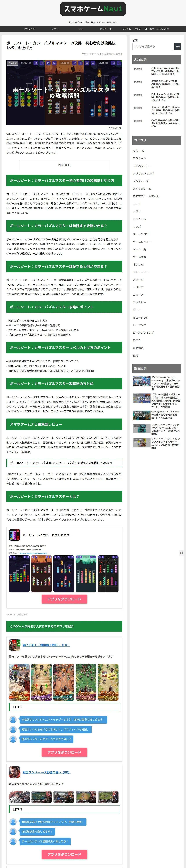Select the ストラテジー category

[x=141, y=272]
